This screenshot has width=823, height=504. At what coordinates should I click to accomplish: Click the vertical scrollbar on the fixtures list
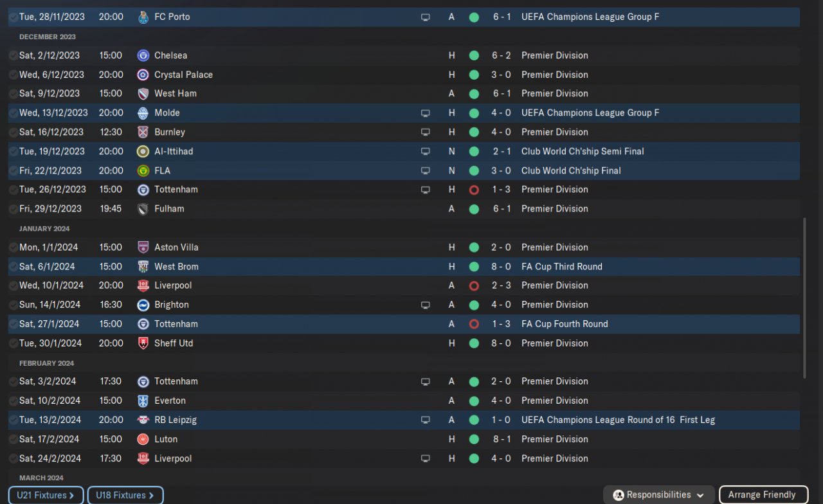click(804, 297)
